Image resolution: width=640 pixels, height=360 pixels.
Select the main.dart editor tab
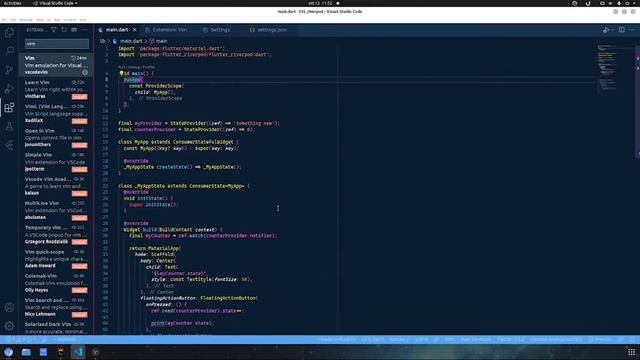point(117,30)
